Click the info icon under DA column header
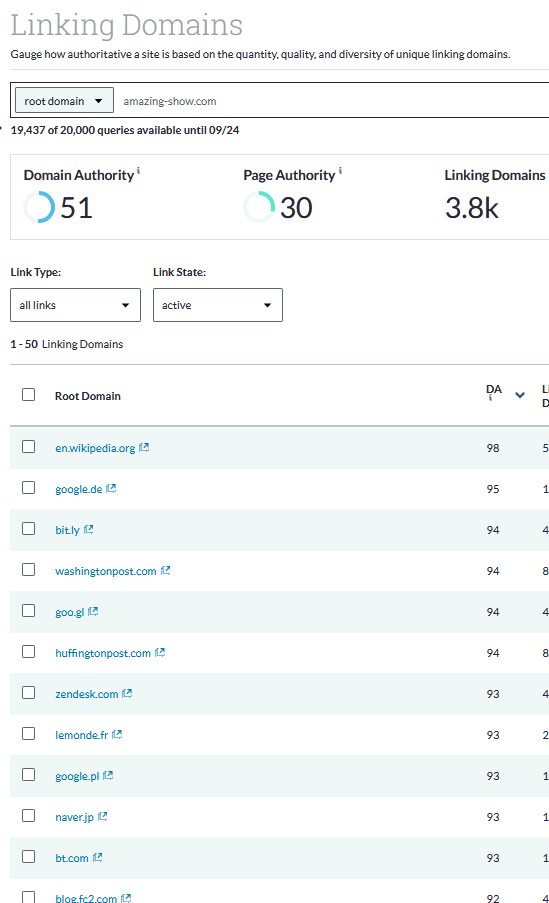549x903 pixels. click(490, 397)
